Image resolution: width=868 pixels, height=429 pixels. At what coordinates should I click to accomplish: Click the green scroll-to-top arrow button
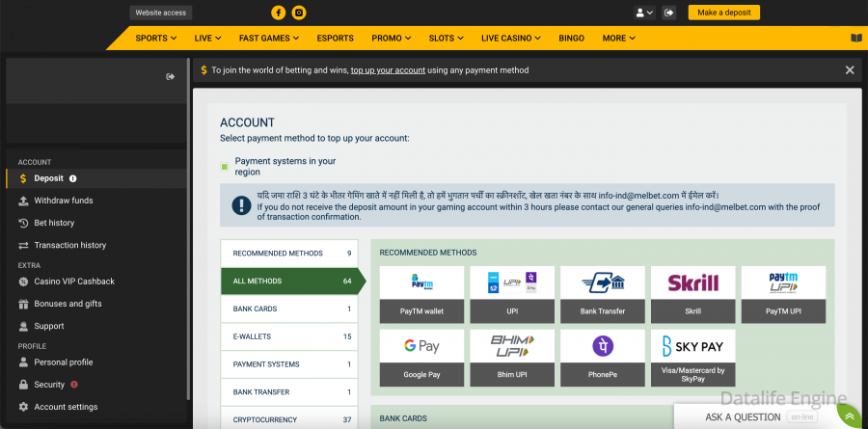point(849,416)
